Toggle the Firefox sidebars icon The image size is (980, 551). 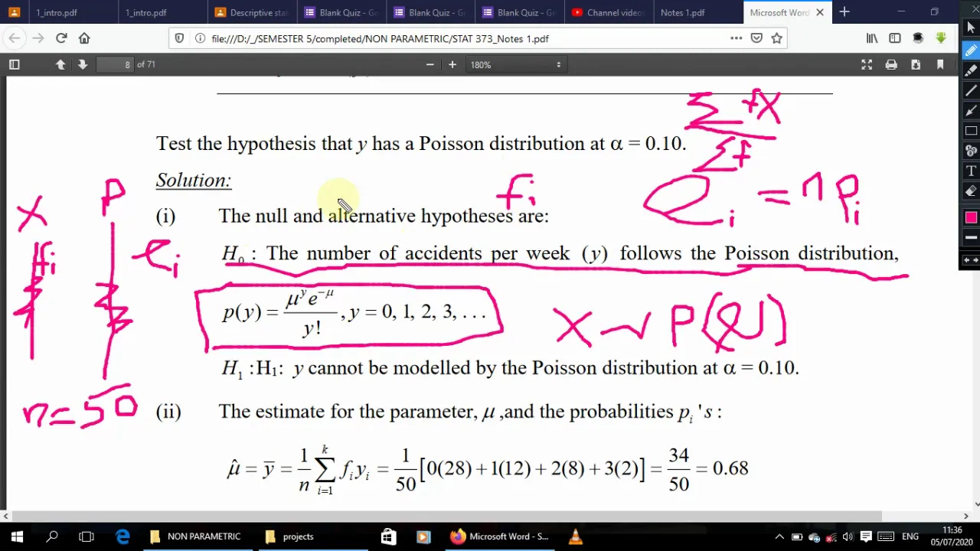[895, 38]
